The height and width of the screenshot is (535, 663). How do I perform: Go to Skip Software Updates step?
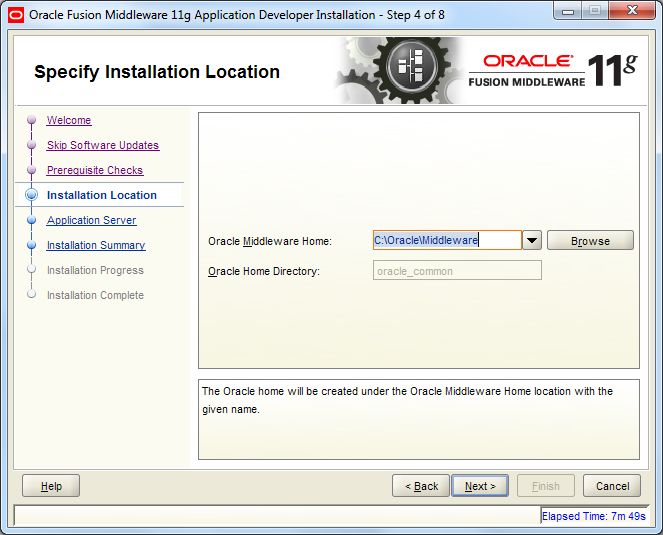coord(103,145)
